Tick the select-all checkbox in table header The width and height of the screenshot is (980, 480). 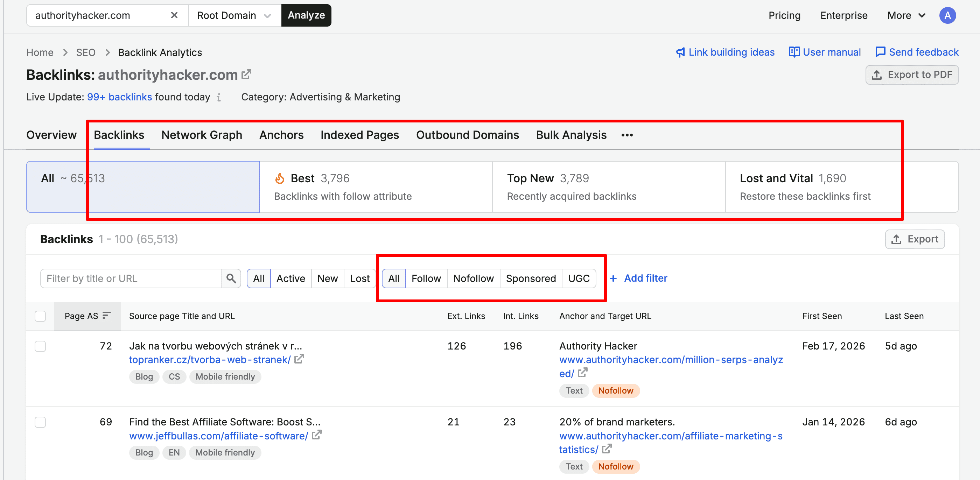pos(40,316)
